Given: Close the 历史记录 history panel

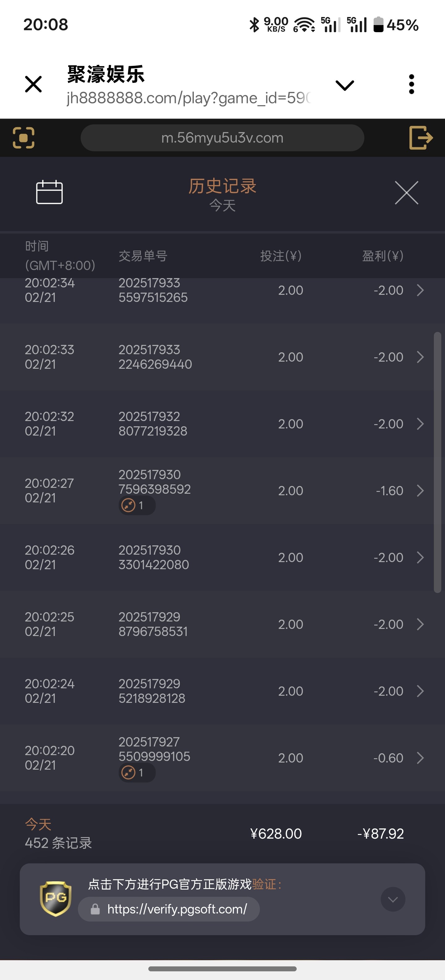Looking at the screenshot, I should coord(406,193).
